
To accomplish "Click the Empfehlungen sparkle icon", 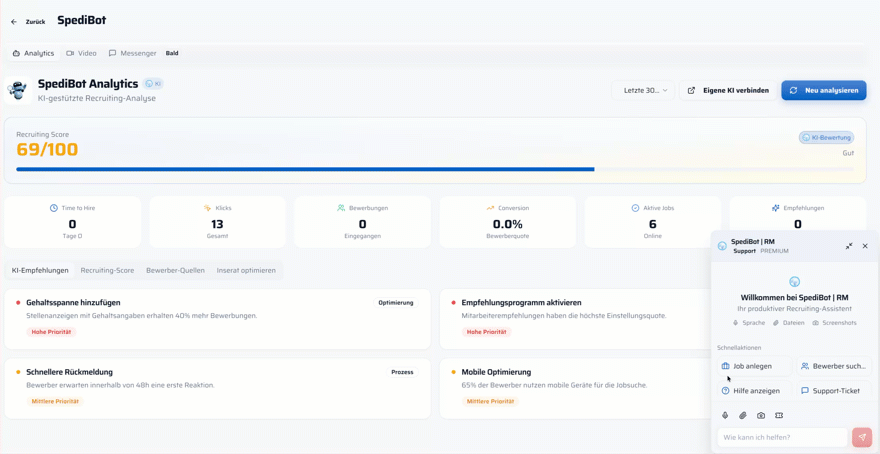I will [x=776, y=208].
